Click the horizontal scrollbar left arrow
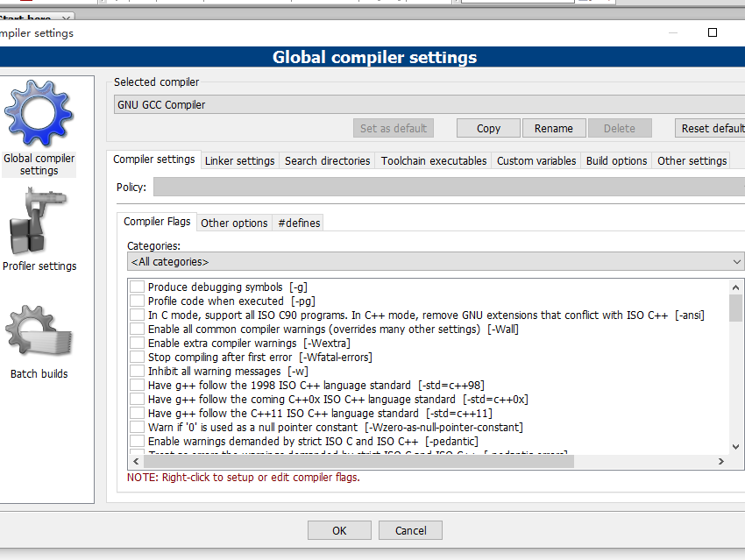Image resolution: width=745 pixels, height=560 pixels. [x=137, y=461]
